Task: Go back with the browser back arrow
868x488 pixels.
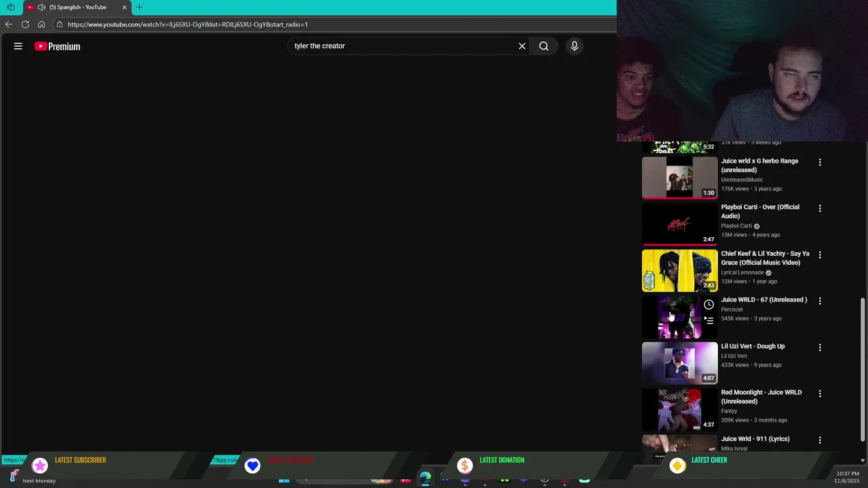Action: [9, 24]
